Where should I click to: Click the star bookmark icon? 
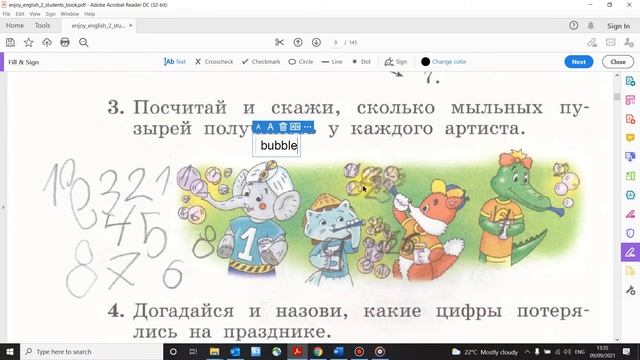click(x=29, y=42)
